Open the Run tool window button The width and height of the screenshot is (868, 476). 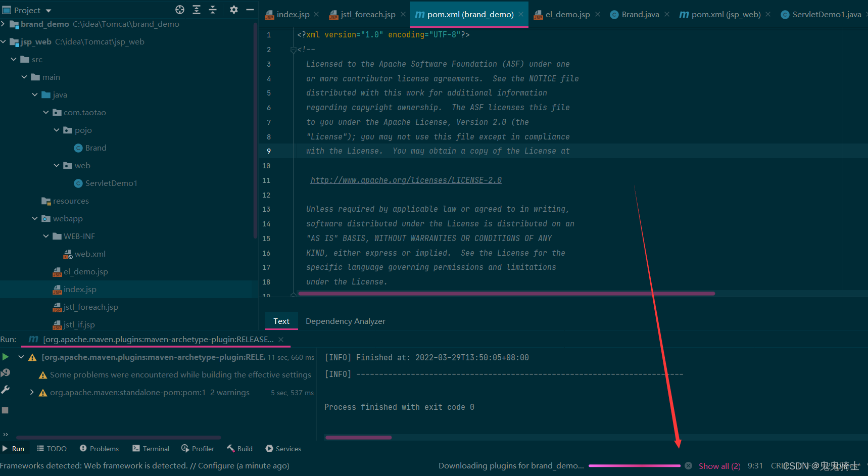click(13, 449)
